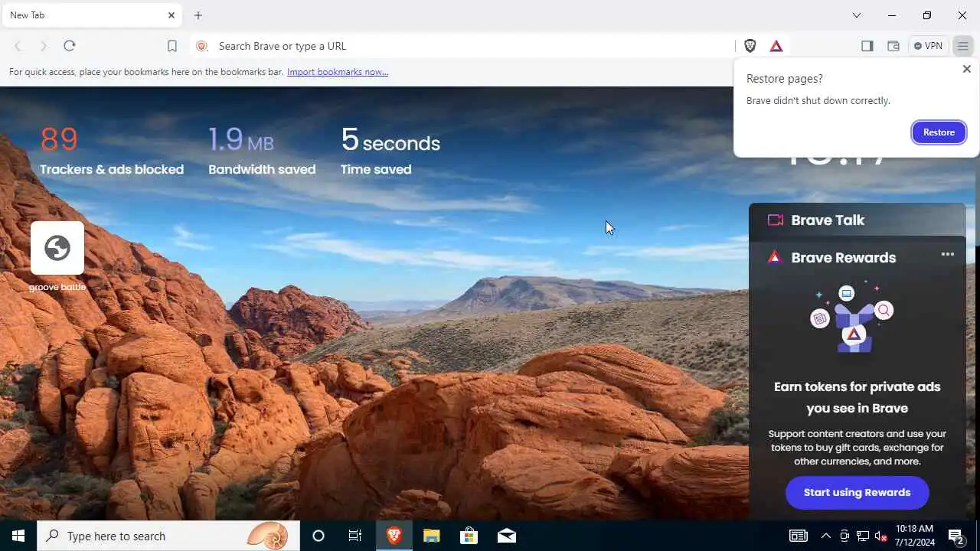Open the Windows Start menu
The height and width of the screenshot is (551, 980).
click(18, 536)
